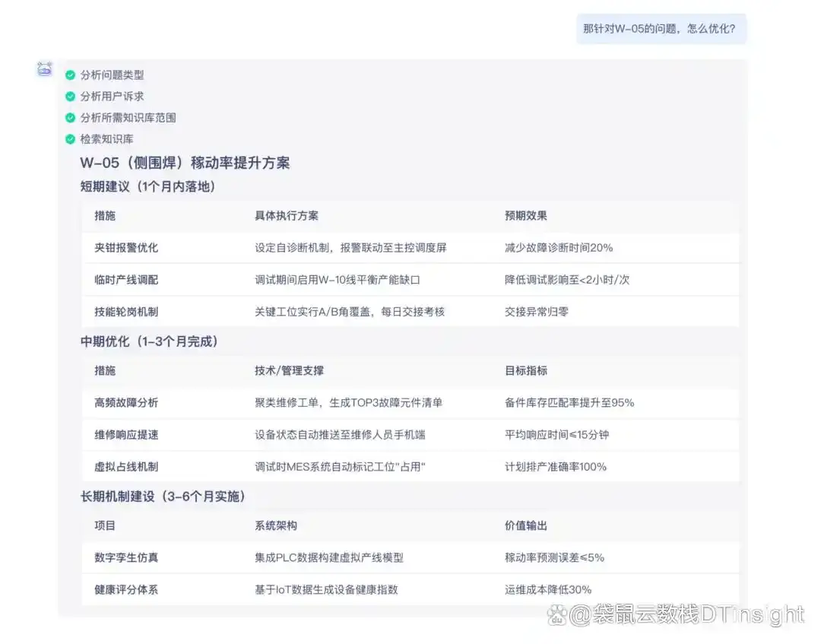Select the cell 夹钳报警优化
The image size is (821, 644).
coord(126,248)
